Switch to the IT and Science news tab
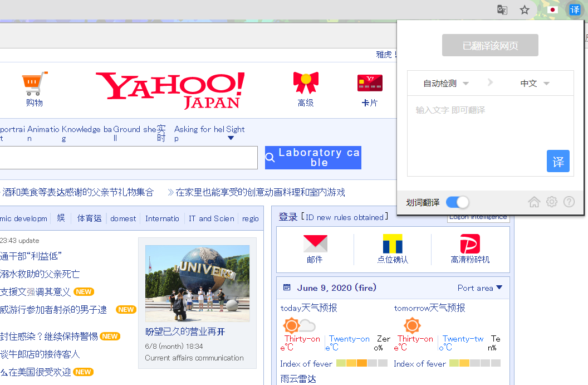Image resolution: width=588 pixels, height=385 pixels. [212, 218]
